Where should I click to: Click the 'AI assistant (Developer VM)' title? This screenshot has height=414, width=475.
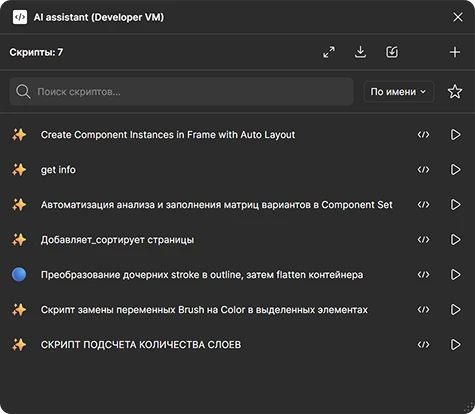coord(99,17)
